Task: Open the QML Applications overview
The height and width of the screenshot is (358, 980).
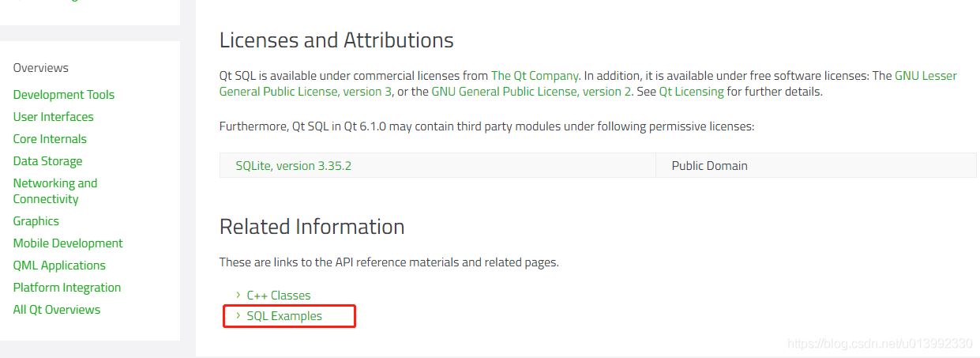Action: [59, 266]
